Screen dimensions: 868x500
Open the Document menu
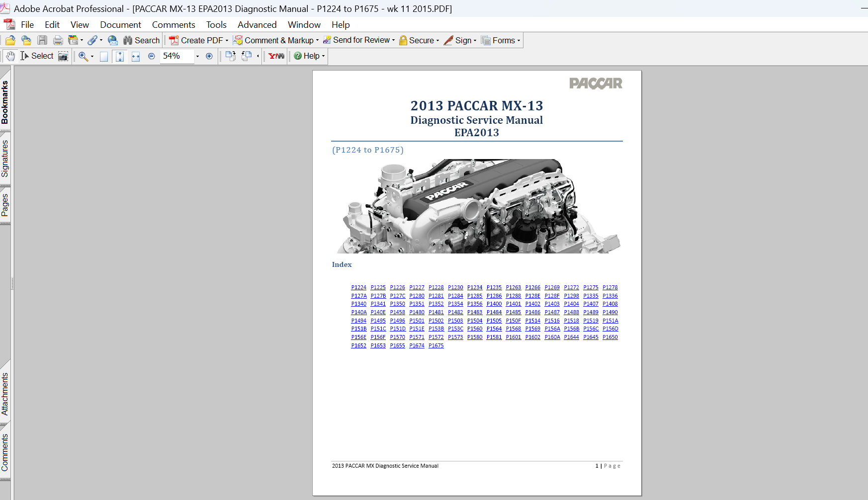120,25
